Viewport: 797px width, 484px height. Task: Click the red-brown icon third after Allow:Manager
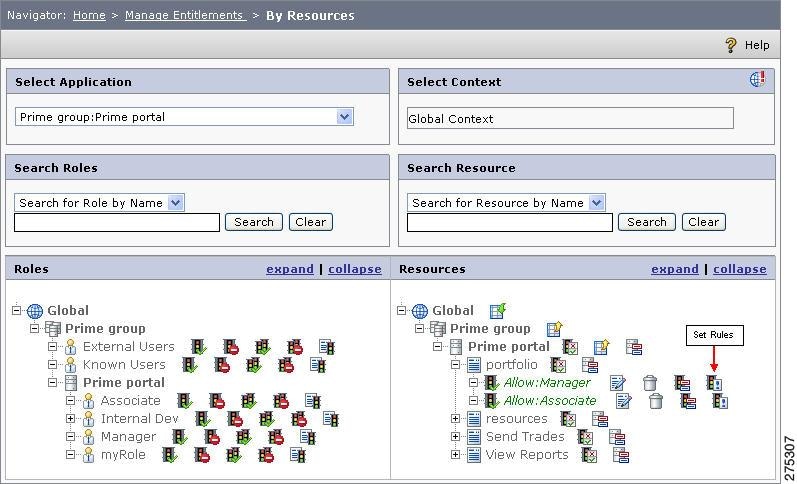point(682,383)
